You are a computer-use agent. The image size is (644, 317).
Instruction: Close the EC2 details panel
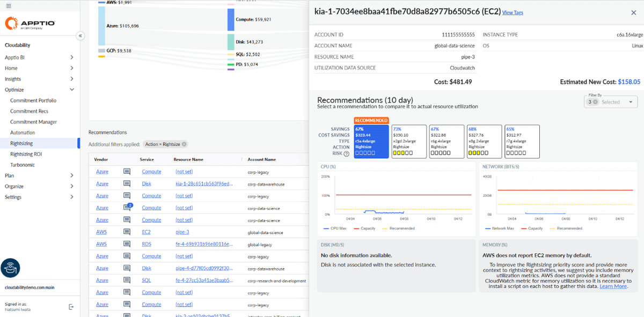tap(633, 12)
